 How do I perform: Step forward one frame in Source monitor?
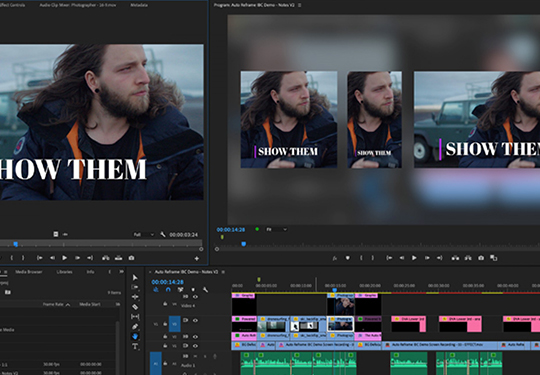pyautogui.click(x=77, y=258)
